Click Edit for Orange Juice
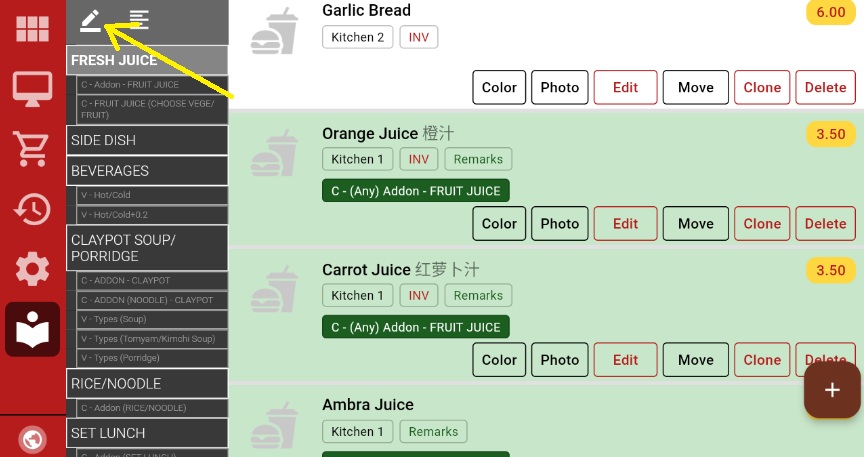The width and height of the screenshot is (864, 457). [626, 224]
